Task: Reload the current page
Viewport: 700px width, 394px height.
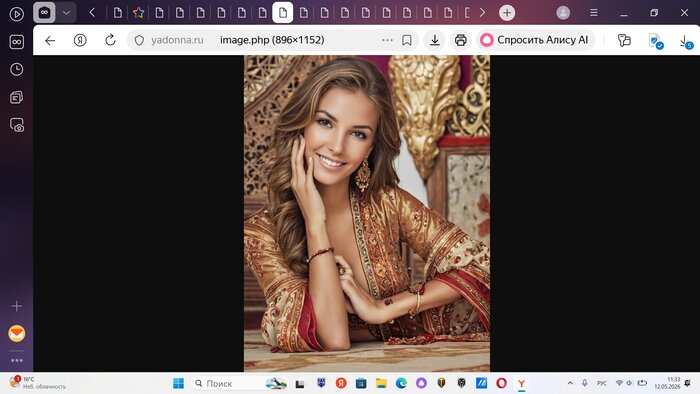Action: [x=110, y=40]
